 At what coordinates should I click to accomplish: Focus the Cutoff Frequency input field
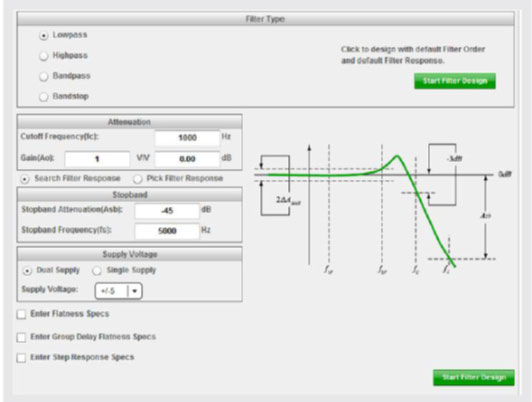(187, 138)
